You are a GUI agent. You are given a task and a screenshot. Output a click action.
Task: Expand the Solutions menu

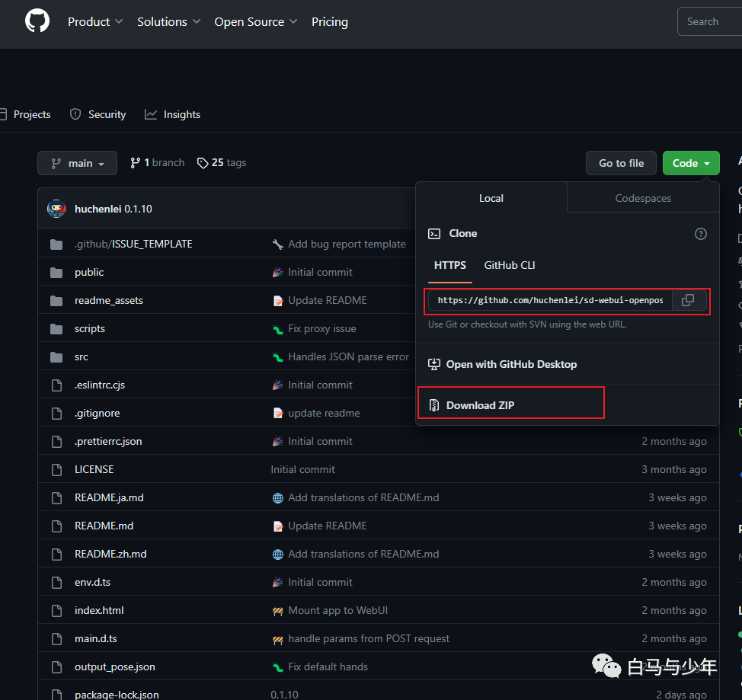click(169, 22)
